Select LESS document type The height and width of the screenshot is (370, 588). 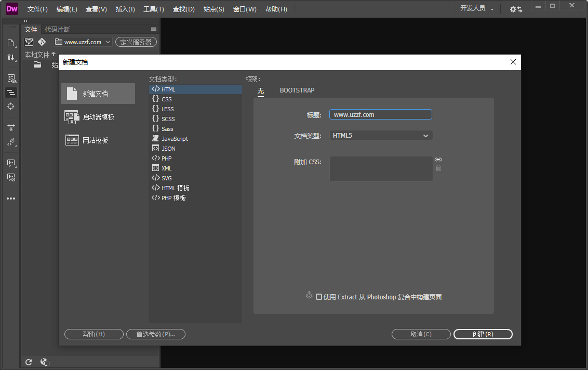point(195,109)
